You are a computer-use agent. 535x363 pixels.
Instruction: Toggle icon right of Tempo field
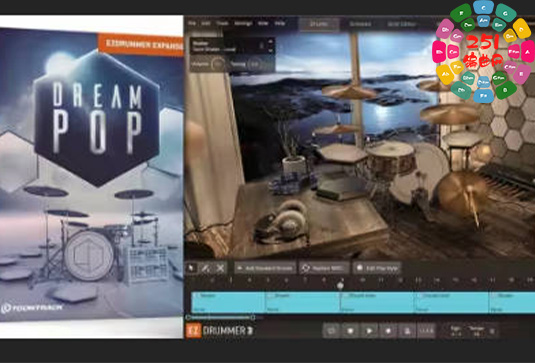point(492,331)
